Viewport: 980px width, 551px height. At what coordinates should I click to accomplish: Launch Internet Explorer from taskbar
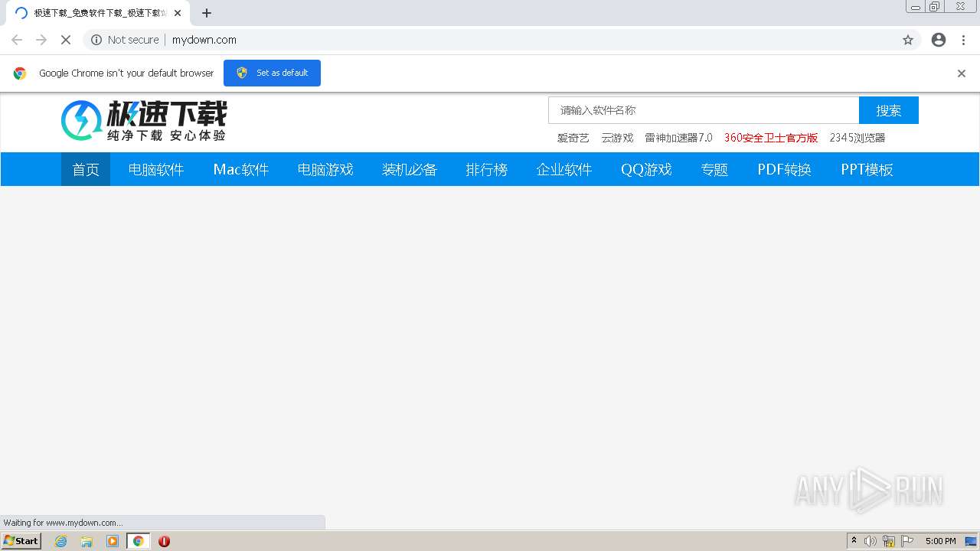tap(61, 541)
